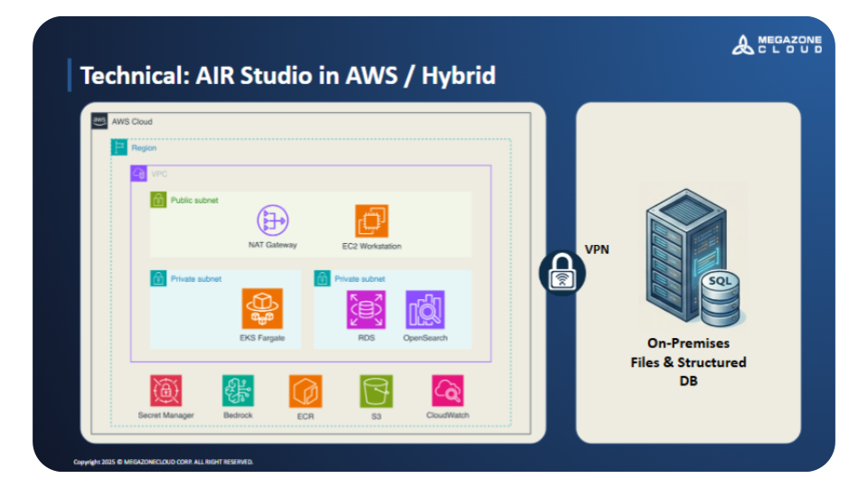Image resolution: width=868 pixels, height=488 pixels.
Task: Select the RDS database icon
Action: coord(366,309)
